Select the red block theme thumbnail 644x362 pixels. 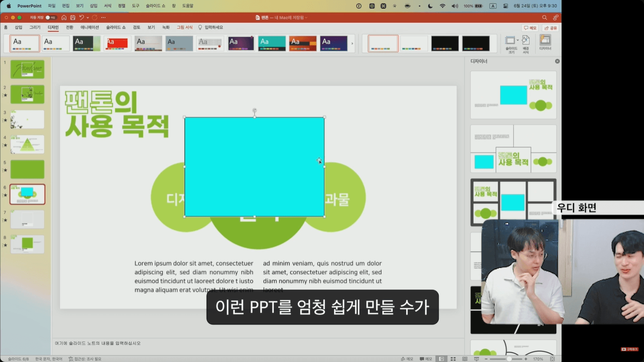tap(117, 43)
